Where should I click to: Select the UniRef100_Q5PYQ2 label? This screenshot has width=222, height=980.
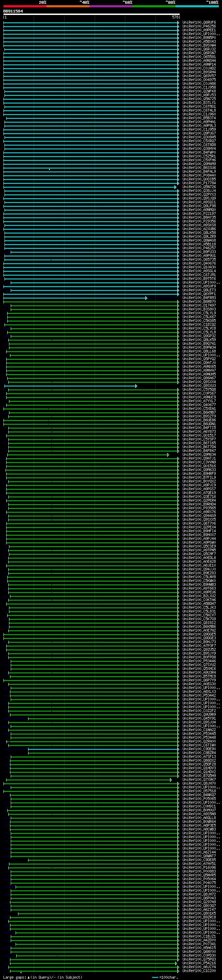click(199, 359)
